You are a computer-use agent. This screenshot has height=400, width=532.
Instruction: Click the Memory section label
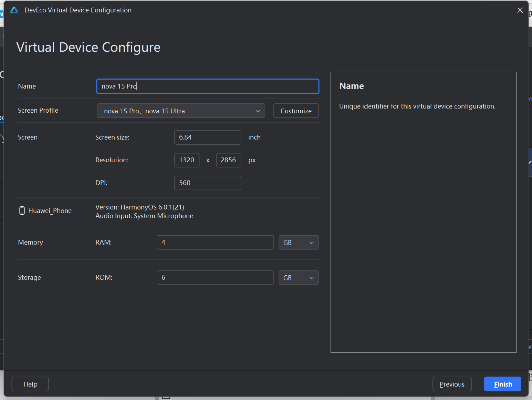pyautogui.click(x=31, y=243)
